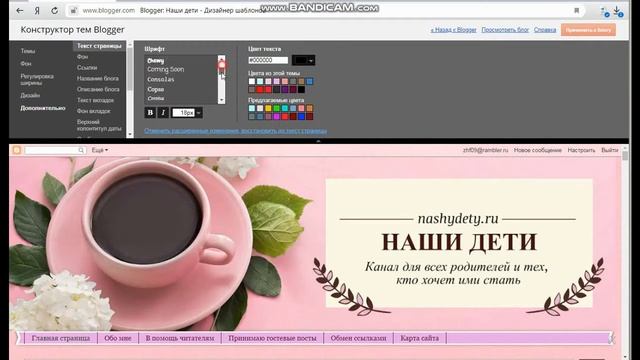Screen dimensions: 640x360
Task: Click the orange Blogger logo in the navbar
Action: coord(16,150)
